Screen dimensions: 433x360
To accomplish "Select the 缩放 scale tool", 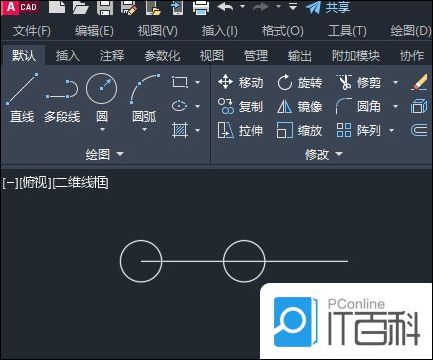I will coord(299,130).
